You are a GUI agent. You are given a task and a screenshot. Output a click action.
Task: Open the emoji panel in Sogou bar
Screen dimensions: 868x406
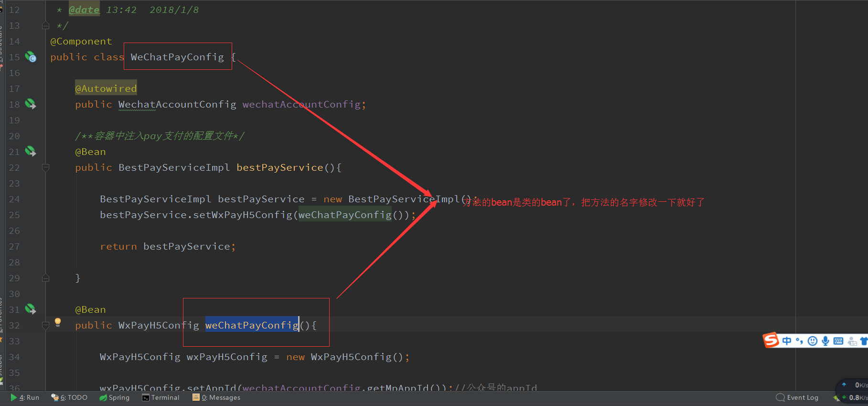[812, 341]
